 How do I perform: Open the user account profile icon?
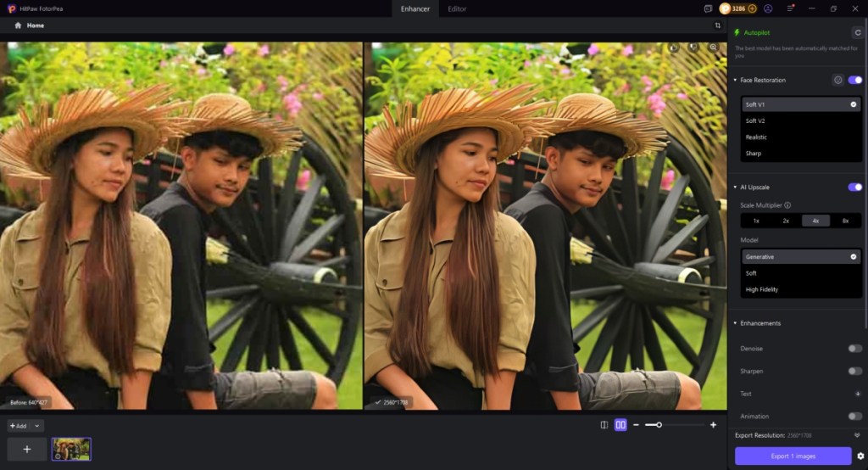pos(768,8)
